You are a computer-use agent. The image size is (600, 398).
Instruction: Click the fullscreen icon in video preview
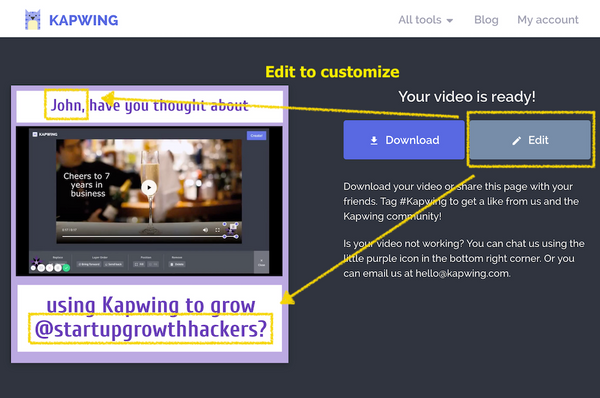[217, 230]
